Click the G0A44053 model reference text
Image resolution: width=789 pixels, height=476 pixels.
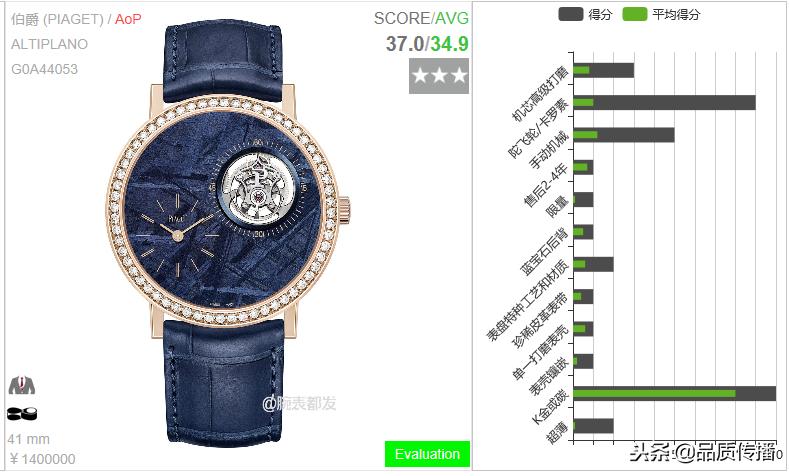coord(44,69)
